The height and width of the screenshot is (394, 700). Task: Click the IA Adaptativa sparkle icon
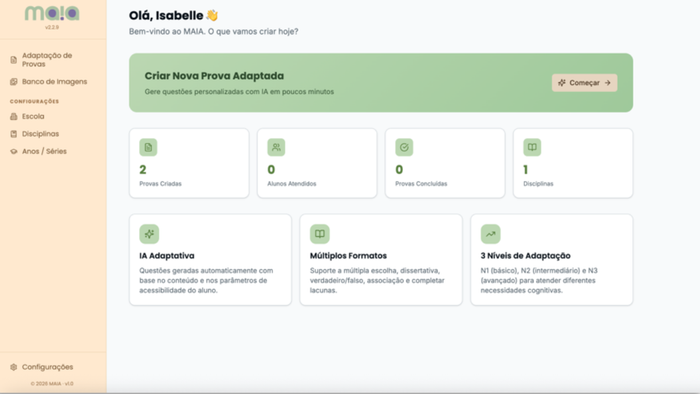[x=149, y=234]
